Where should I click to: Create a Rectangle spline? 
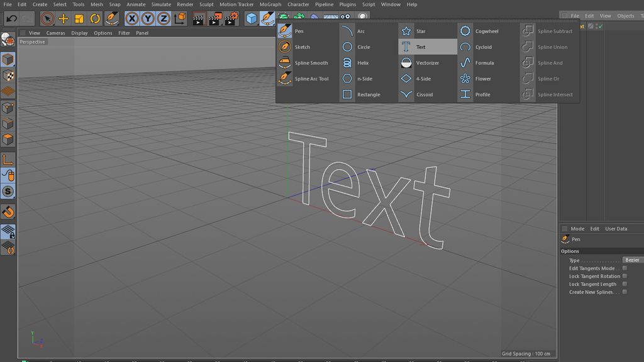point(368,94)
